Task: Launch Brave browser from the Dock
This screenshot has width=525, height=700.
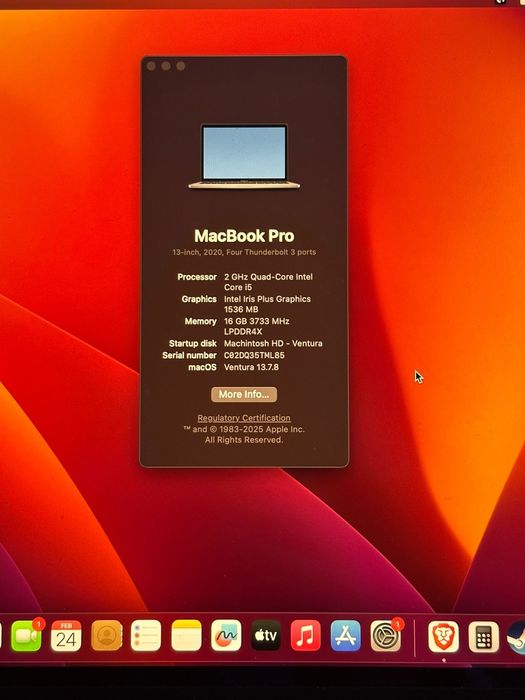Action: coord(443,637)
